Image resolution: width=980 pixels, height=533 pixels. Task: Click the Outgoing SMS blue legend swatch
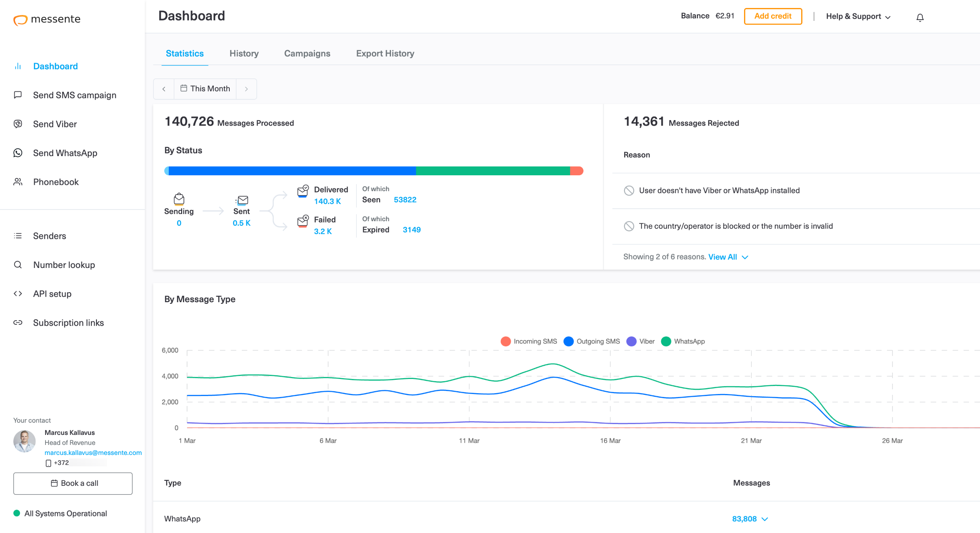point(569,341)
